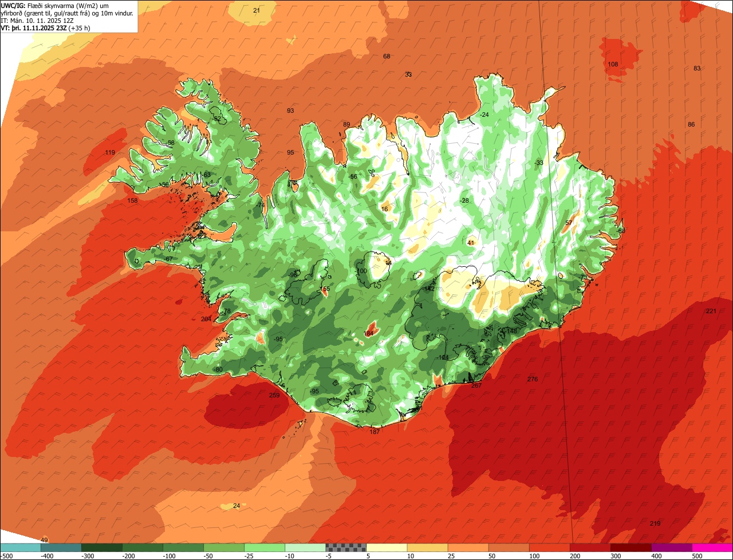Click the light teal -500 to -400 legend swatch
This screenshot has height=560, width=733.
coord(21,547)
